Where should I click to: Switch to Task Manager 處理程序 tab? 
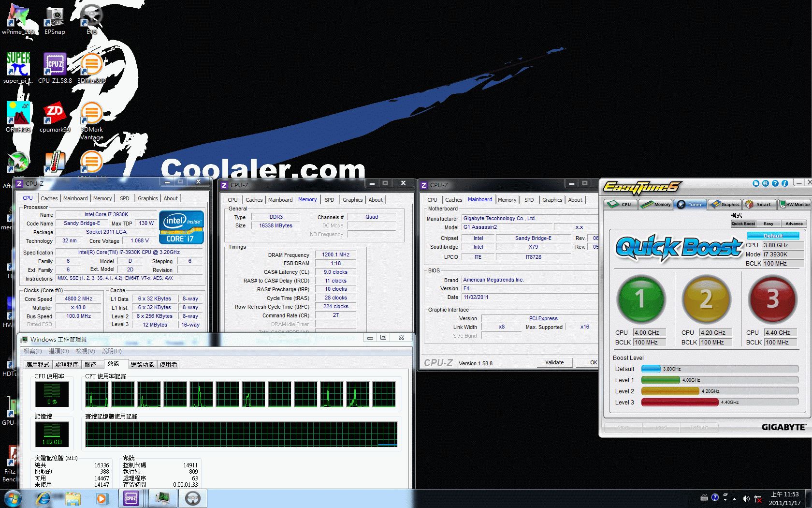(67, 364)
